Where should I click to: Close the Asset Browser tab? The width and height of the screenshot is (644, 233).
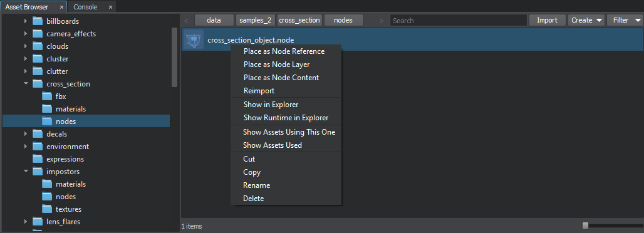click(61, 7)
